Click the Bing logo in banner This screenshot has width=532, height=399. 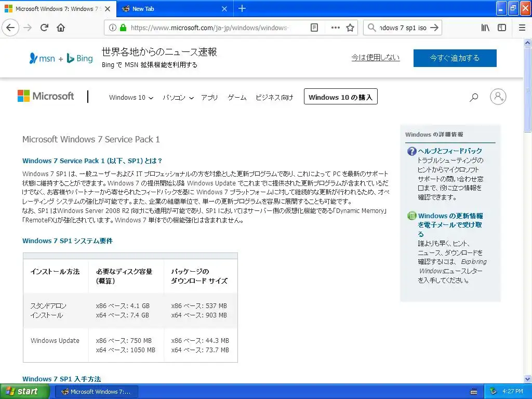(x=79, y=58)
